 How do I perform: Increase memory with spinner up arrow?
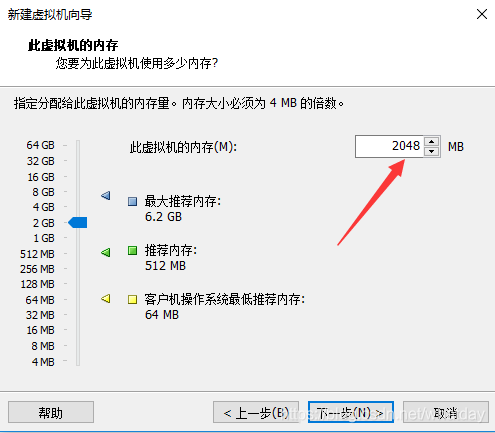click(x=432, y=141)
